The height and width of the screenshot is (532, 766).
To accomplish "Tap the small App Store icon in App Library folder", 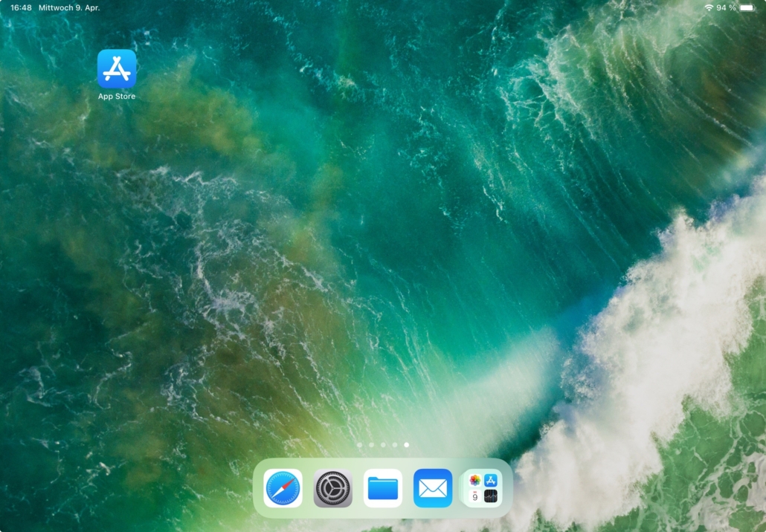I will [x=491, y=481].
